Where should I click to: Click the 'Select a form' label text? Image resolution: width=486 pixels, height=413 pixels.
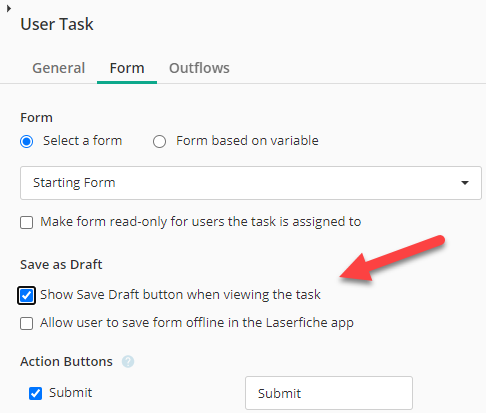click(83, 141)
